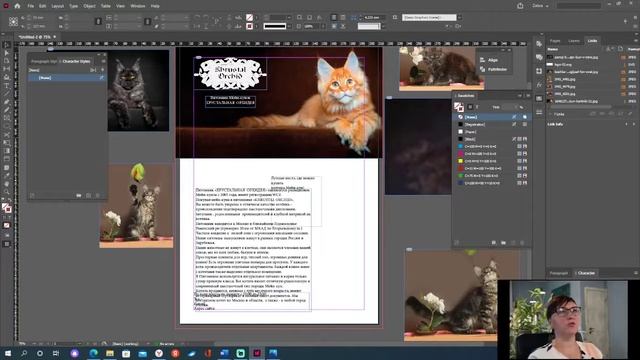Toggle screen view mode in toolbox
The width and height of the screenshot is (640, 360).
point(7,244)
